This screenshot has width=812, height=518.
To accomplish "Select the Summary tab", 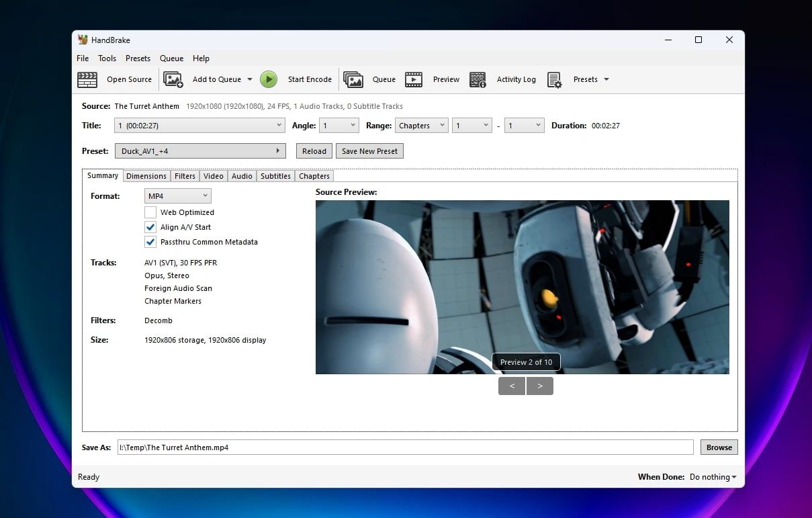I will pyautogui.click(x=103, y=175).
